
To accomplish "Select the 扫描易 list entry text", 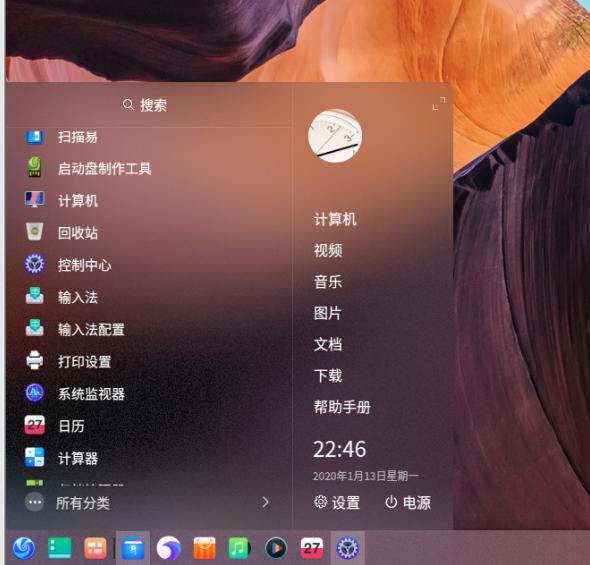I will click(78, 137).
